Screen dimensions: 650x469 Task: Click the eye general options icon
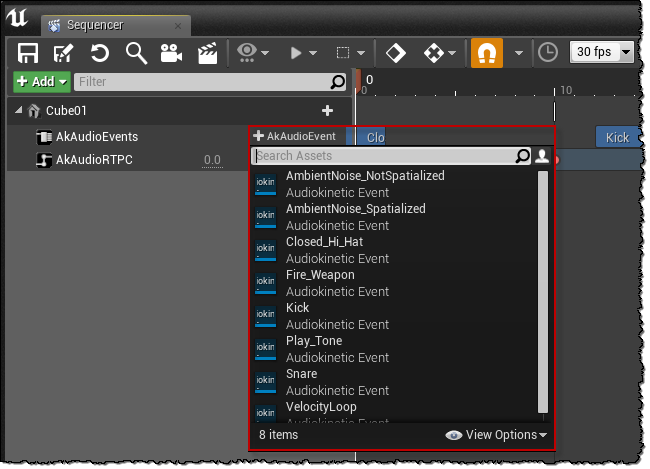pyautogui.click(x=247, y=53)
